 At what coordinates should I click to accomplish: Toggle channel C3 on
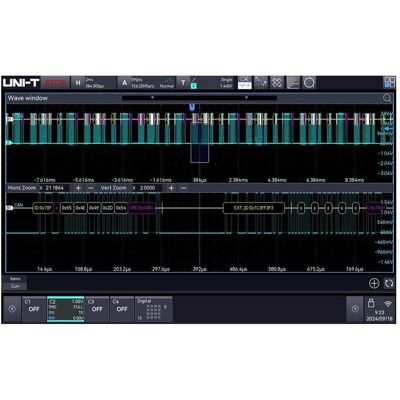(x=97, y=309)
